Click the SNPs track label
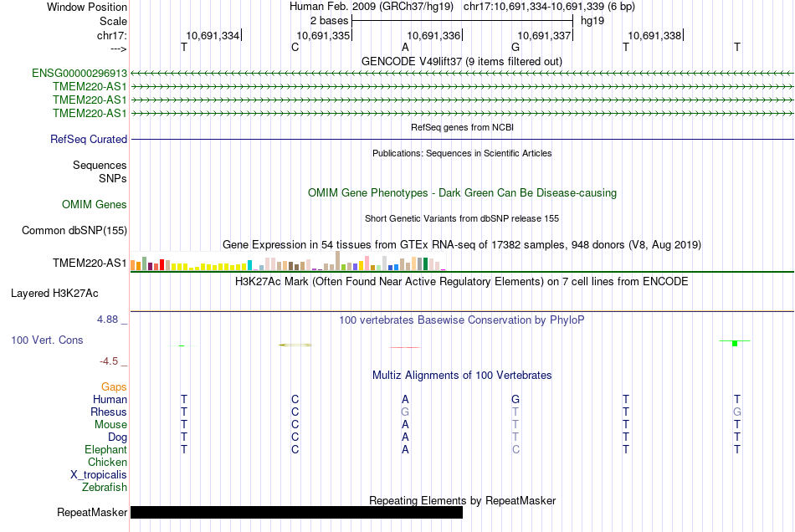 pos(113,178)
